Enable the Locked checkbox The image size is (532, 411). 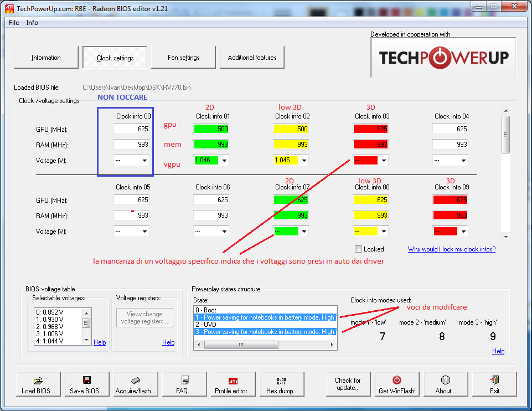(359, 249)
